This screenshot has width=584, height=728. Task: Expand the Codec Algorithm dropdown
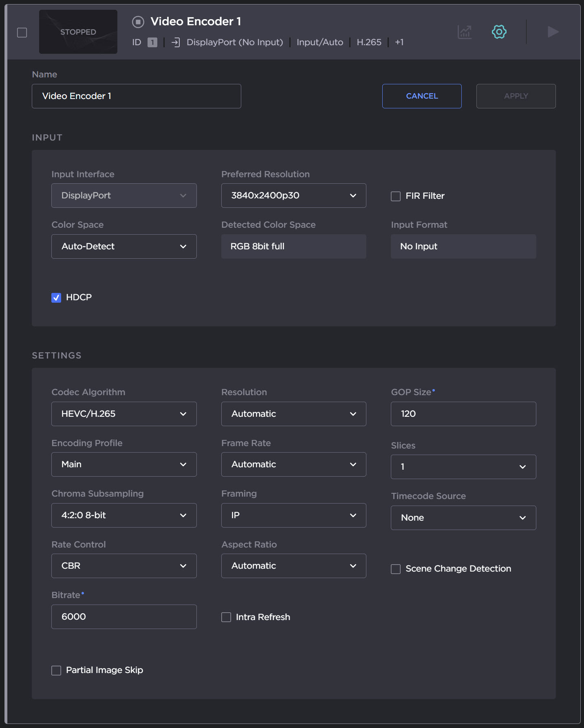pyautogui.click(x=124, y=414)
